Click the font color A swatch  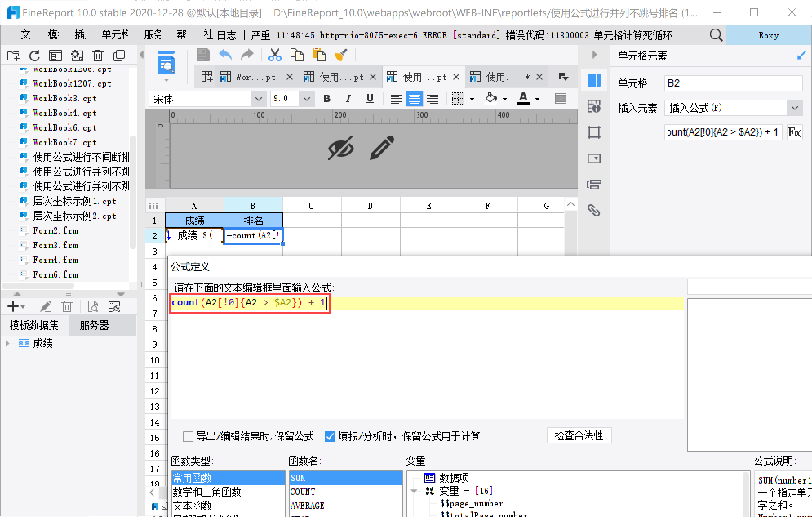tap(523, 99)
